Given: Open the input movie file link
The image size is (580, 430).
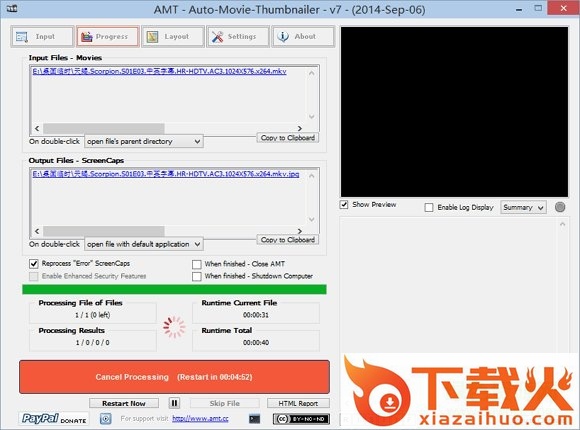Looking at the screenshot, I should 159,71.
